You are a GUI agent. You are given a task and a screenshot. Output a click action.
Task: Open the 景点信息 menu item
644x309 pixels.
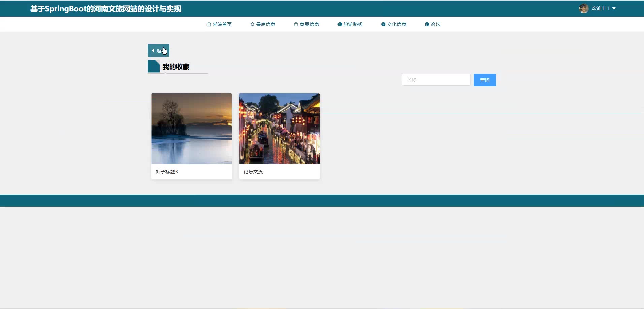[x=265, y=24]
